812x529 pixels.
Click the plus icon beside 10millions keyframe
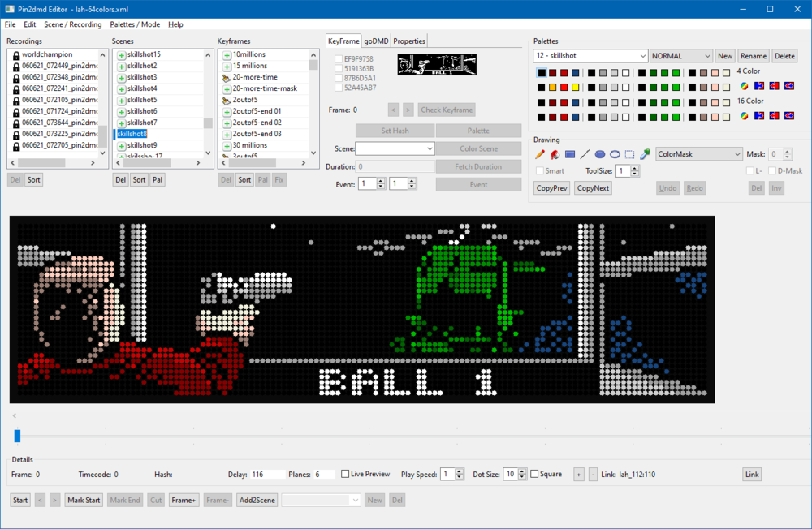[x=227, y=55]
